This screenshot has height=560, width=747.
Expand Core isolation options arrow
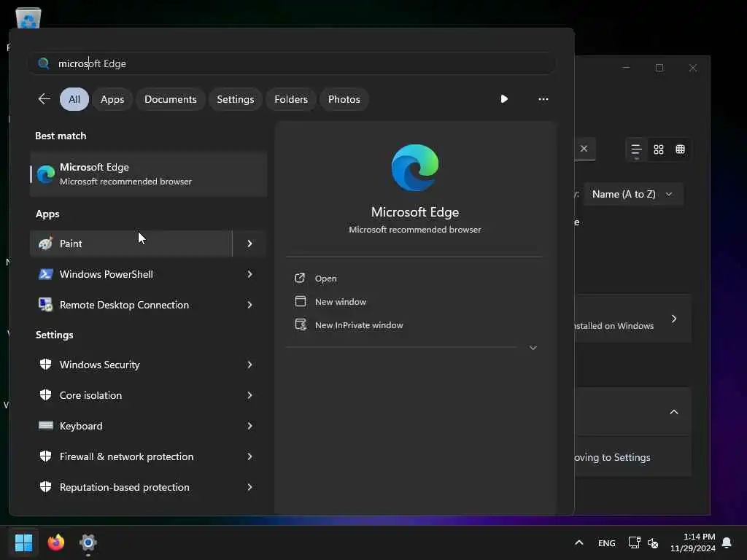coord(249,395)
